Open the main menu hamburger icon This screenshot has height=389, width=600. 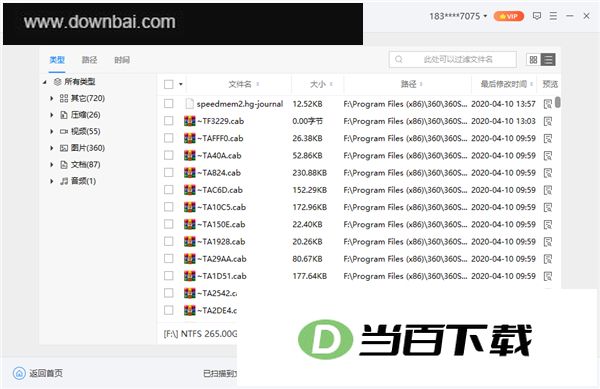point(553,16)
